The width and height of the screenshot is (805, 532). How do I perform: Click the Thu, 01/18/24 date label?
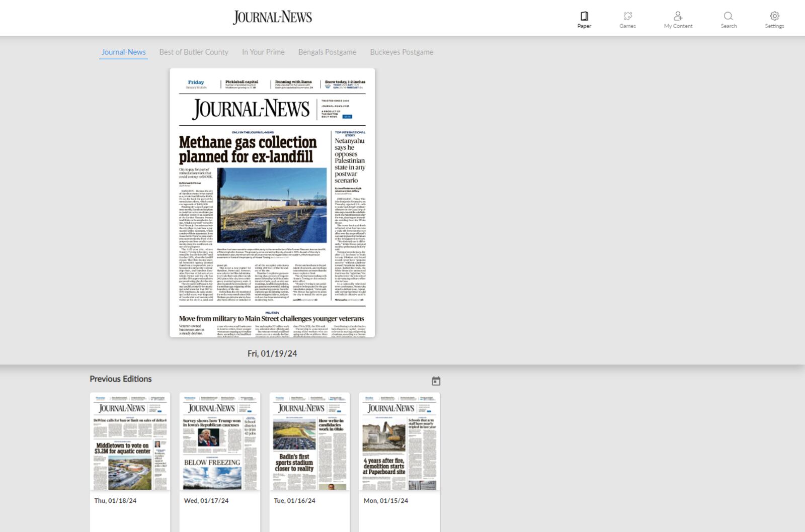[115, 501]
